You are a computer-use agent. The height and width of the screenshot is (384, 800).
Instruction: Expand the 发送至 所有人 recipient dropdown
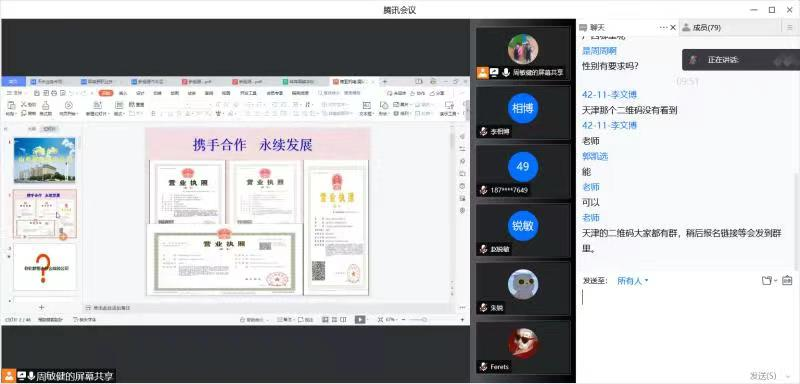point(633,280)
